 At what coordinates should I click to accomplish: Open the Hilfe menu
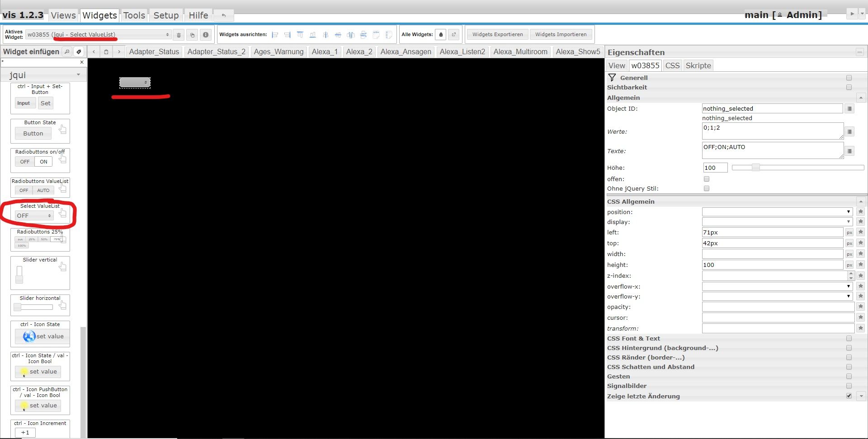pyautogui.click(x=198, y=15)
